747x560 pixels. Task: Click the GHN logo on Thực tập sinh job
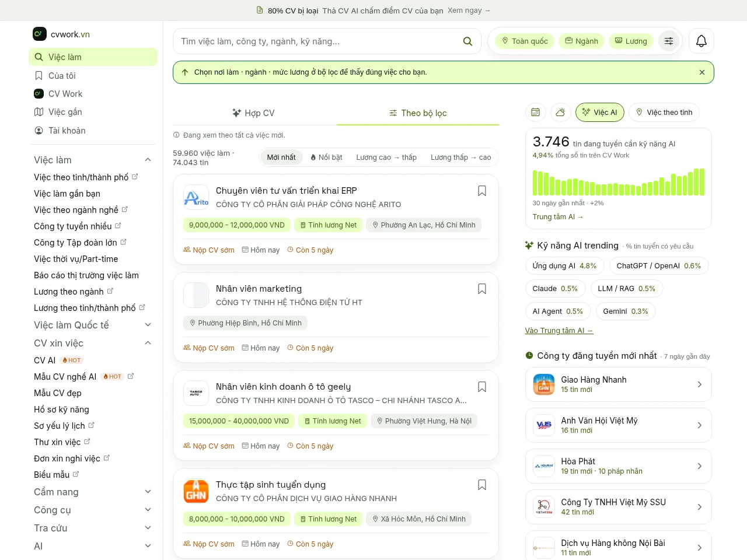[x=196, y=491]
